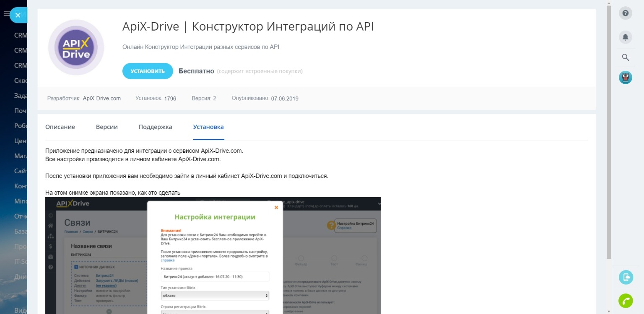Click the blue clipboard widget icon
The height and width of the screenshot is (314, 644).
click(626, 277)
